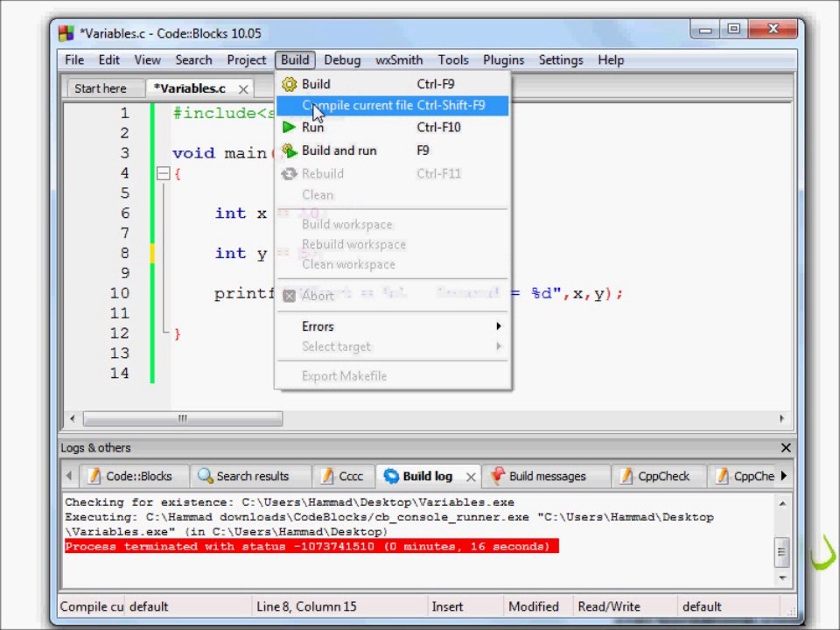Switch to the Cccc log tab
The width and height of the screenshot is (840, 630).
(x=343, y=476)
